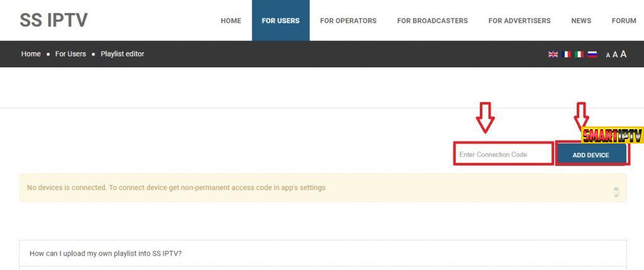Select the medium font size A
Screen dimensions: 644x270
pyautogui.click(x=615, y=55)
